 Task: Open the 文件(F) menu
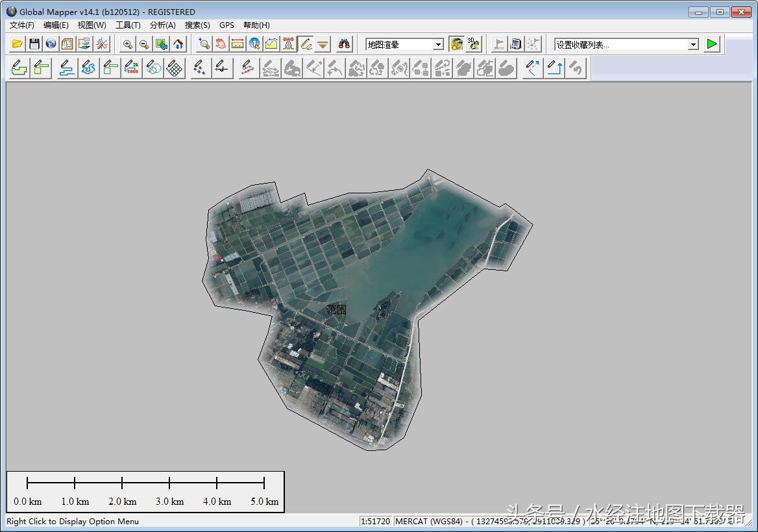21,25
